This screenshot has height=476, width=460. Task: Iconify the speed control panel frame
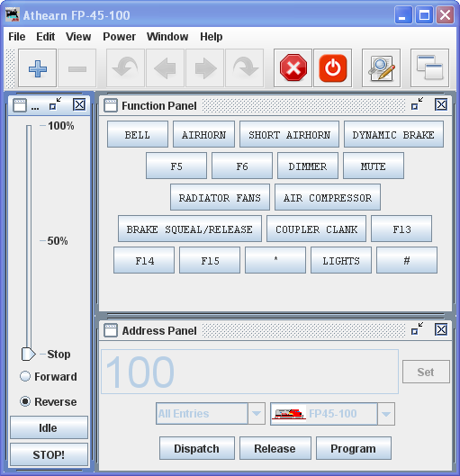point(55,103)
